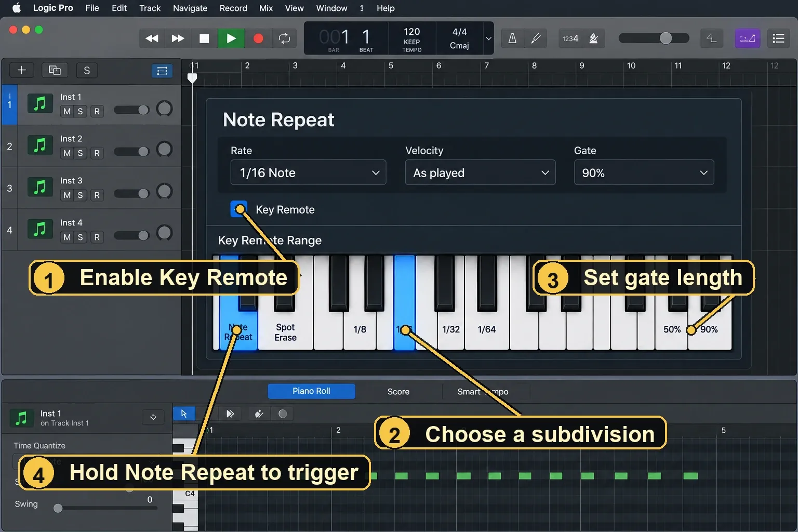
Task: Click the pencil icon in the control bar
Action: tap(536, 38)
